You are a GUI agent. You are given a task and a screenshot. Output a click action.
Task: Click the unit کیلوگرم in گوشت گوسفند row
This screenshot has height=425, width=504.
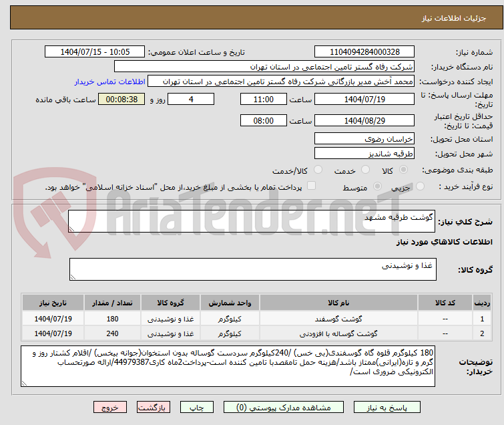tap(230, 319)
